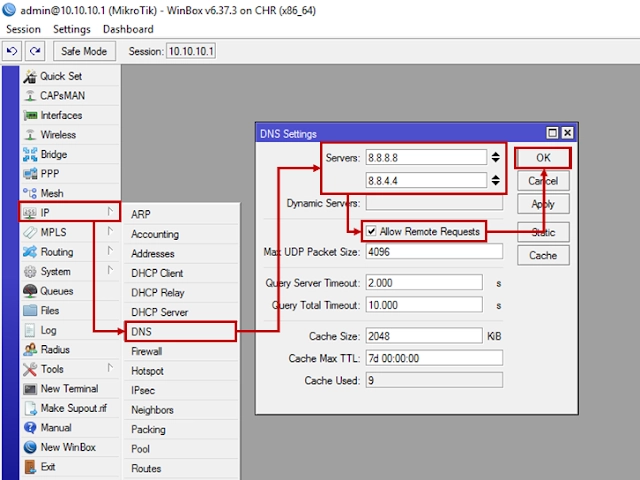Select DHCP Server in IP submenu
This screenshot has height=480, width=640.
(182, 312)
